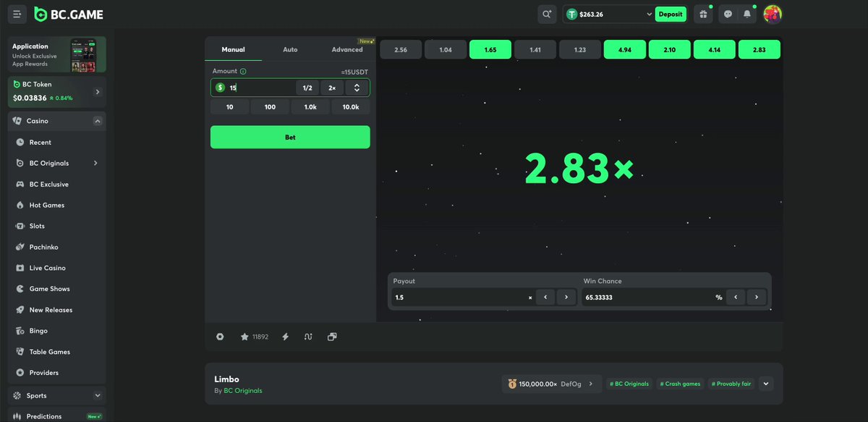Set amount to 10.0k preset
The width and height of the screenshot is (868, 422).
[351, 107]
